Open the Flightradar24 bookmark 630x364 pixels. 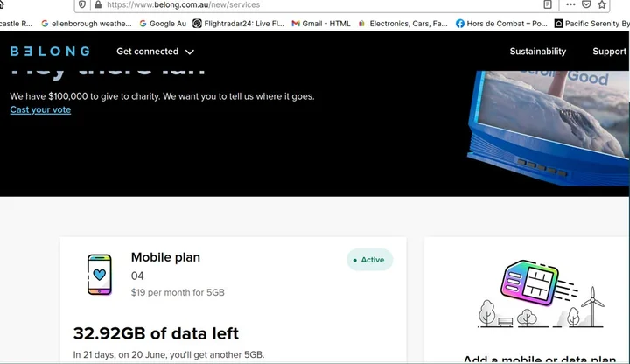click(x=238, y=24)
